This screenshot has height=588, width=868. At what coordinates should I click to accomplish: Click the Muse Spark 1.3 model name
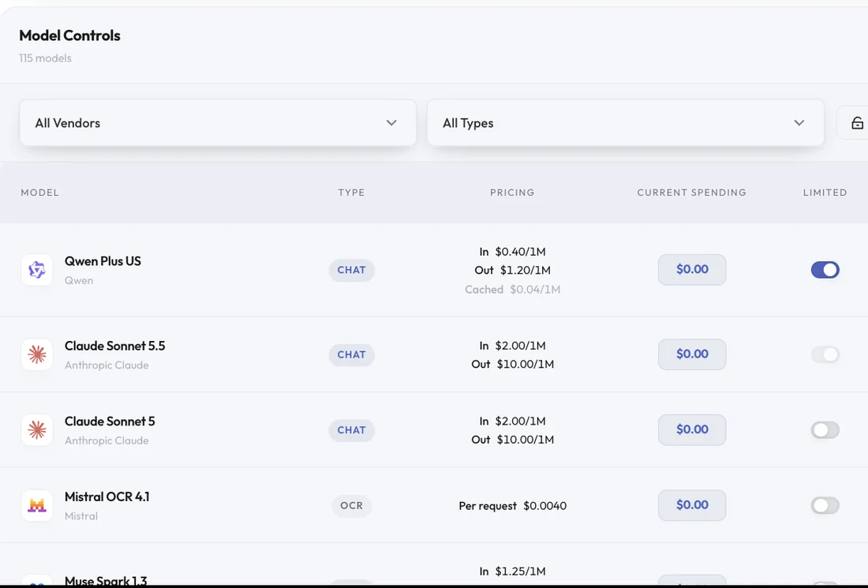click(106, 581)
